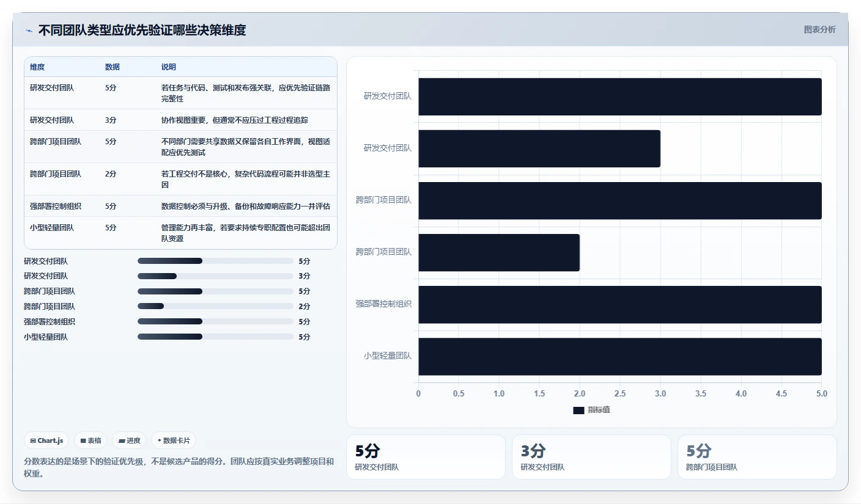Click the progress bar beside the 2分 value
The height and width of the screenshot is (504, 861).
pos(215,307)
